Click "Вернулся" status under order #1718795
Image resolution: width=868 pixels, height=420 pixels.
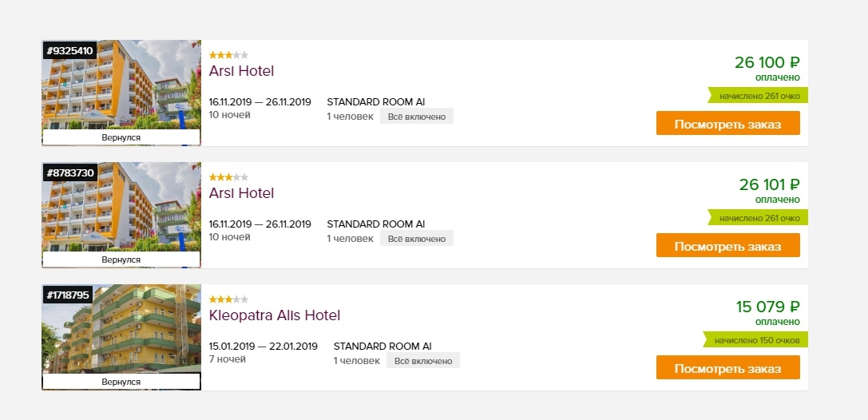pos(121,382)
